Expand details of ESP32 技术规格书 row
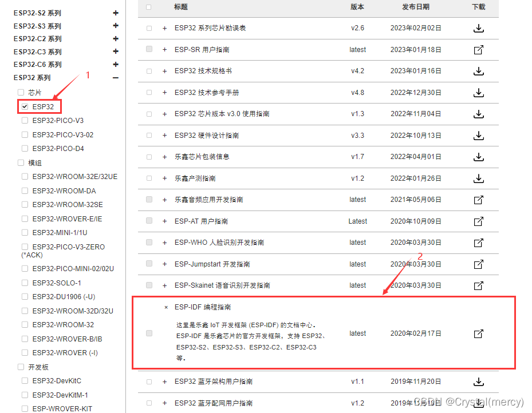Viewport: 532px width, 413px height. tap(164, 71)
